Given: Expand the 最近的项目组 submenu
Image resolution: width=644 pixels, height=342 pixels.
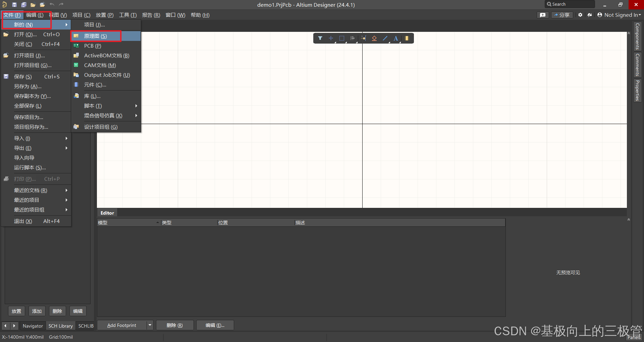Looking at the screenshot, I should point(36,210).
